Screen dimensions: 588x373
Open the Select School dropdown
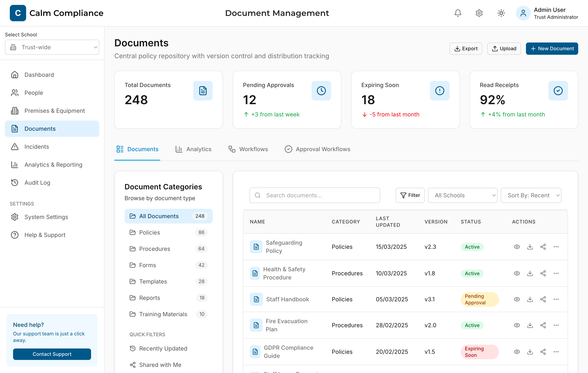(52, 47)
